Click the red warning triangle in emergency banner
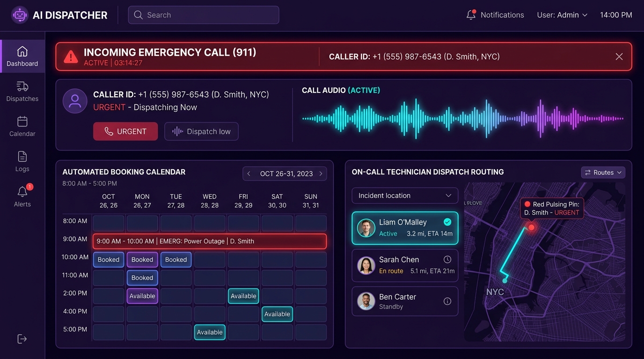The width and height of the screenshot is (644, 359). [x=71, y=57]
